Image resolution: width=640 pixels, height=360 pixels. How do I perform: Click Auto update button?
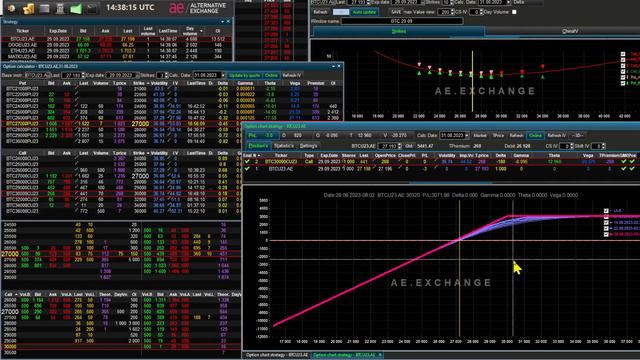pyautogui.click(x=364, y=12)
